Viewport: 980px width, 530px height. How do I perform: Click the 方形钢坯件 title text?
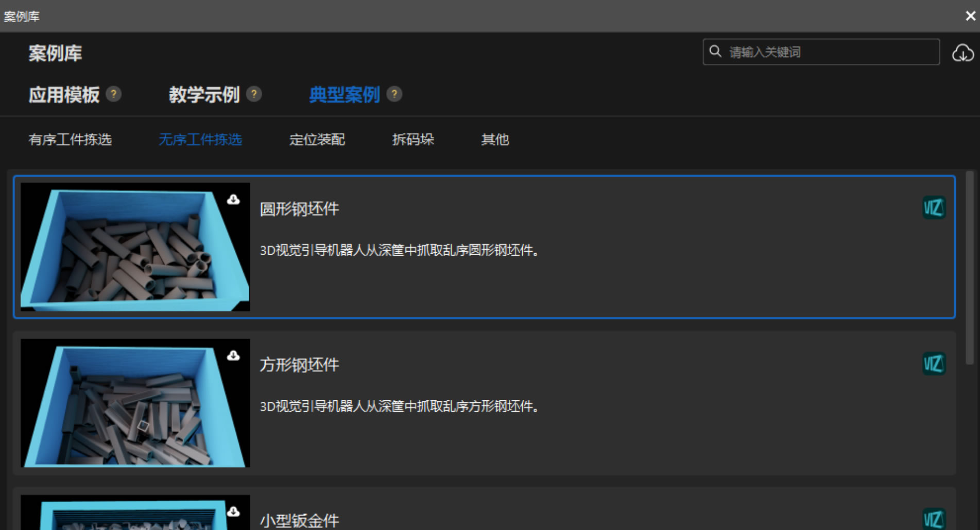click(x=299, y=365)
